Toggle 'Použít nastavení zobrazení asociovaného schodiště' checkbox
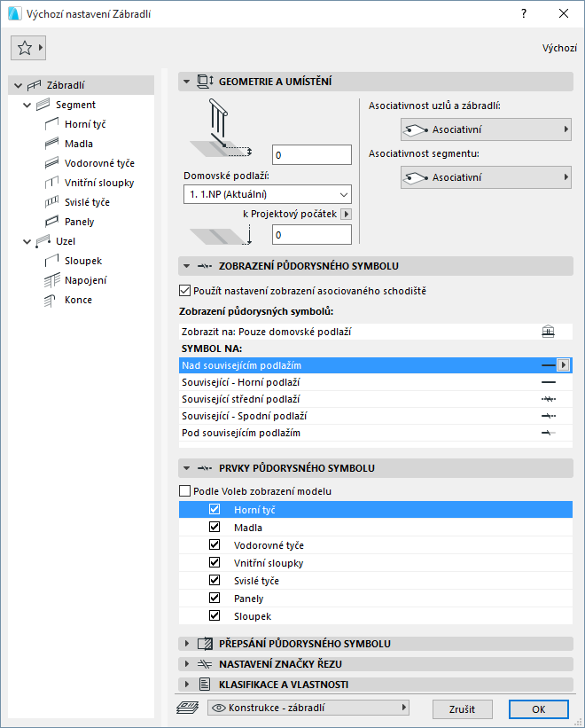This screenshot has width=585, height=728. click(x=185, y=290)
